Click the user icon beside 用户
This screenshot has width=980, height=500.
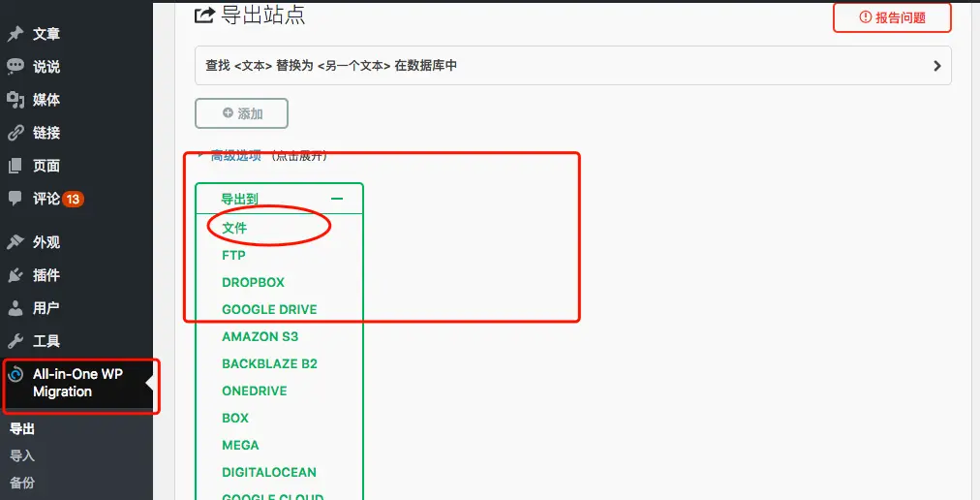[15, 308]
